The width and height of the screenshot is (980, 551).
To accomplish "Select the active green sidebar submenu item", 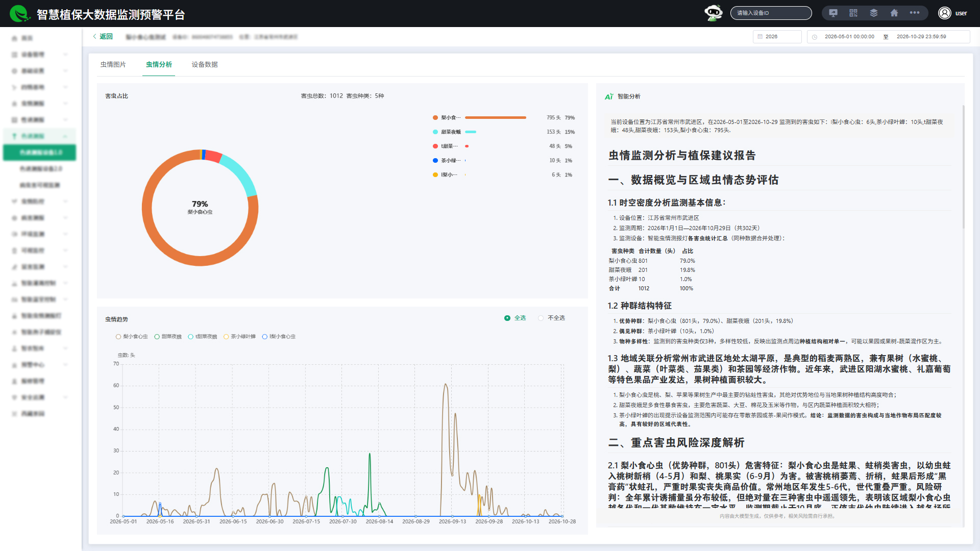I will (x=40, y=153).
